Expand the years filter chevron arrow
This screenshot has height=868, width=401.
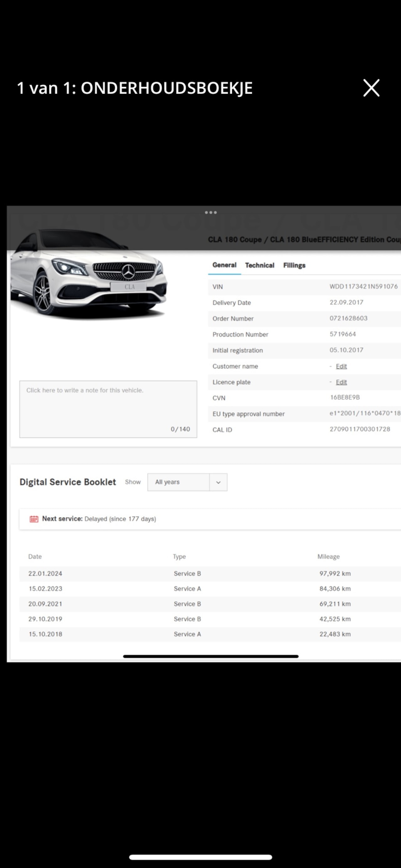pos(218,482)
